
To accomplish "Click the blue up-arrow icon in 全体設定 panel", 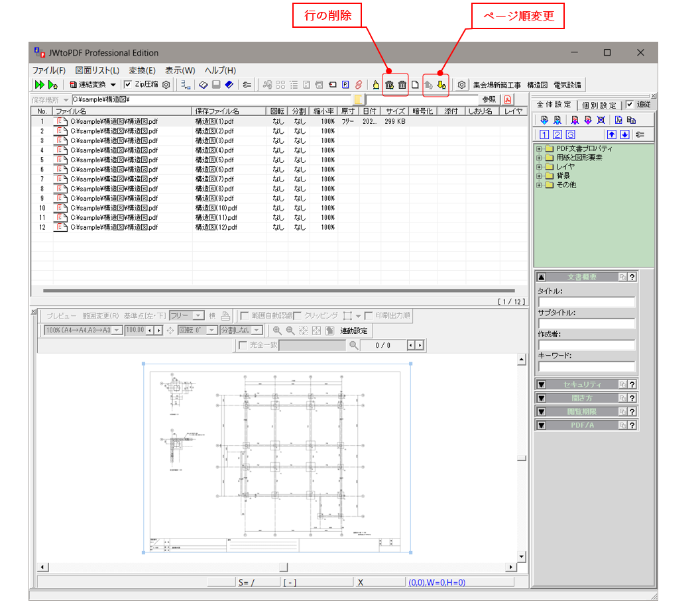I will click(x=612, y=134).
